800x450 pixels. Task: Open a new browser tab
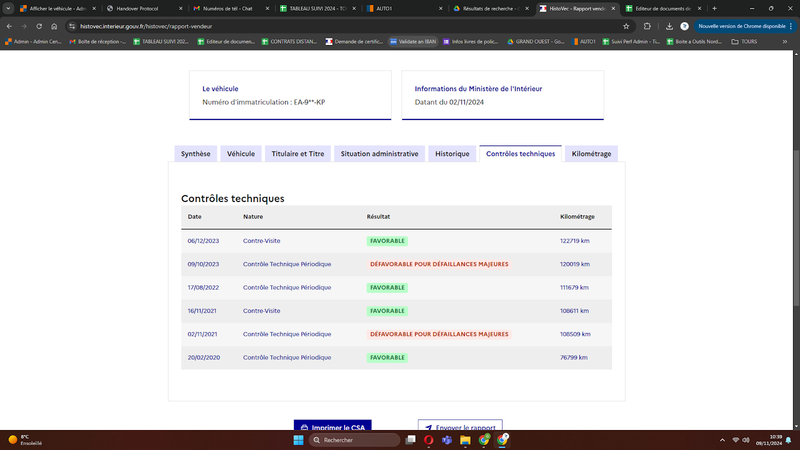[x=714, y=8]
